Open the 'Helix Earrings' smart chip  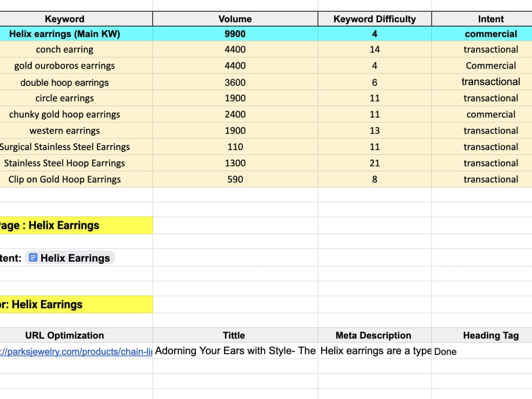point(70,258)
